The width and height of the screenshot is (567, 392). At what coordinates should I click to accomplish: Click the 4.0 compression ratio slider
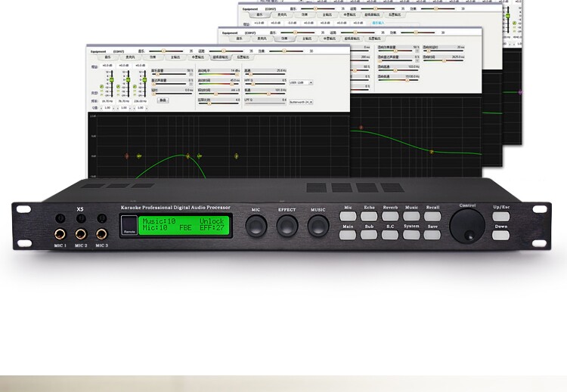218,103
